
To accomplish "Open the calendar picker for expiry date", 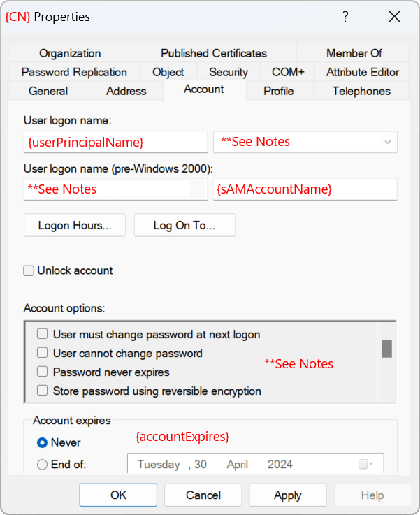I will pos(367,464).
